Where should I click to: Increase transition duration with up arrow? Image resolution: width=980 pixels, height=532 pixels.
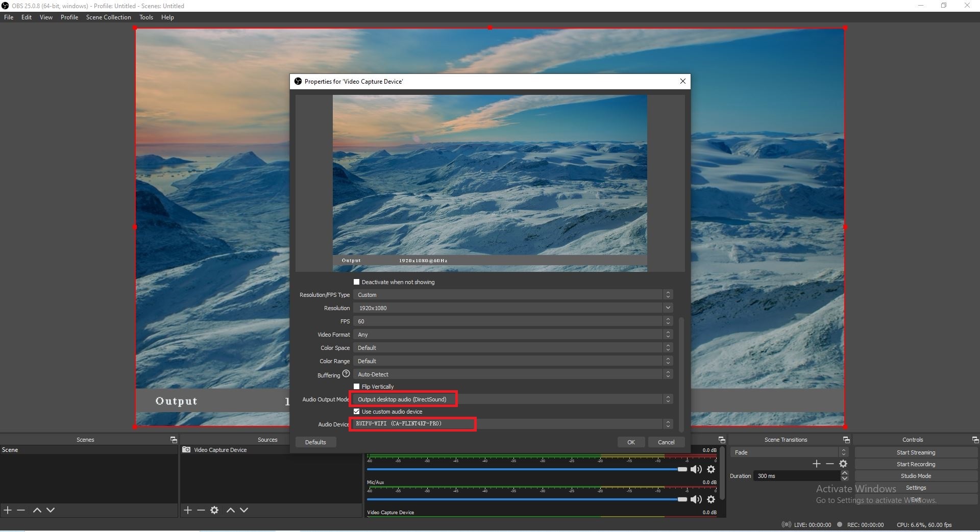(845, 473)
